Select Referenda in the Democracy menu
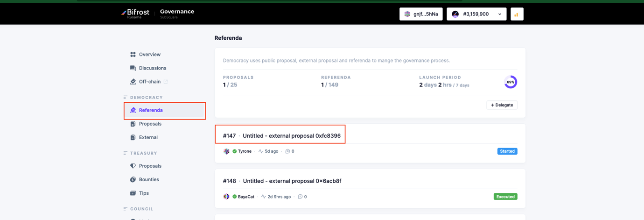Screen dimensions: 644x220 tap(165, 110)
